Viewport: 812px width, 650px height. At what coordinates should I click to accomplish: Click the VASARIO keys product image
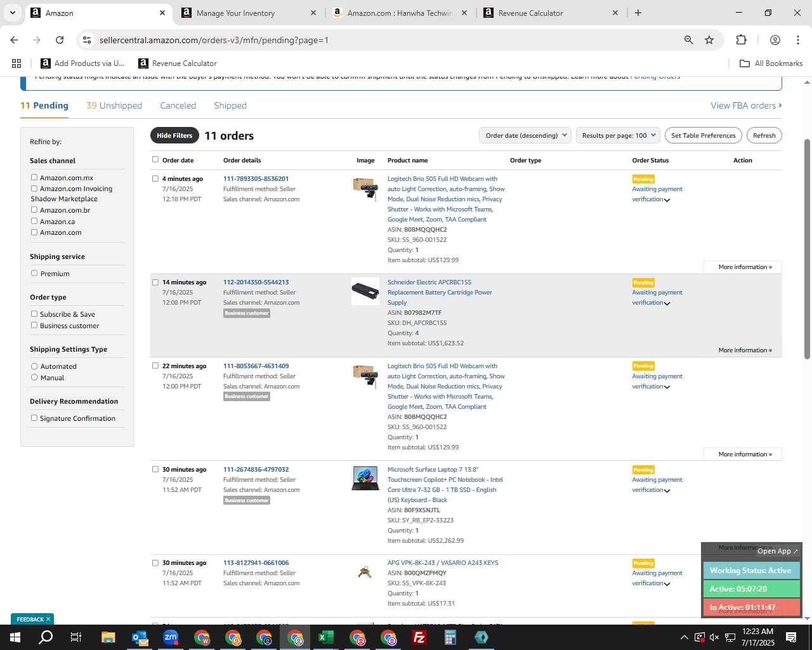tap(365, 572)
